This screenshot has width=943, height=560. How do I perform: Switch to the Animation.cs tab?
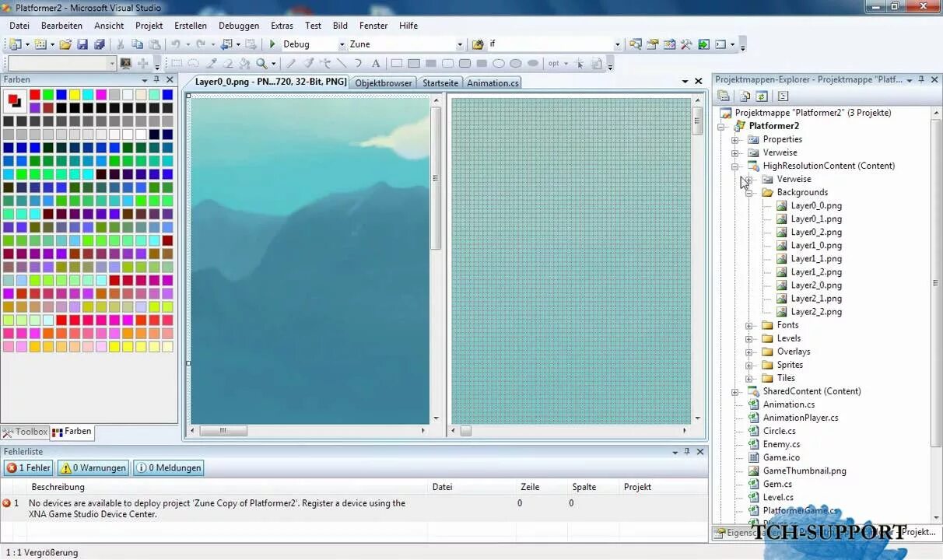493,83
